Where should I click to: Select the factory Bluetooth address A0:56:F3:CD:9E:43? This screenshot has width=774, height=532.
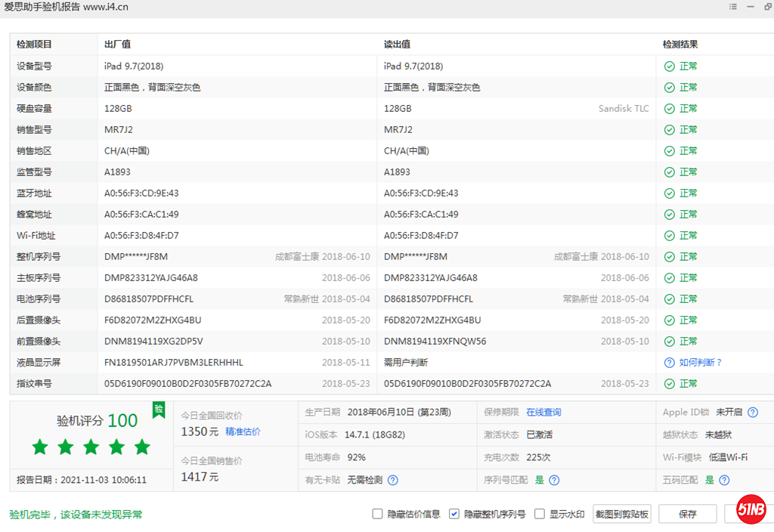tap(141, 193)
